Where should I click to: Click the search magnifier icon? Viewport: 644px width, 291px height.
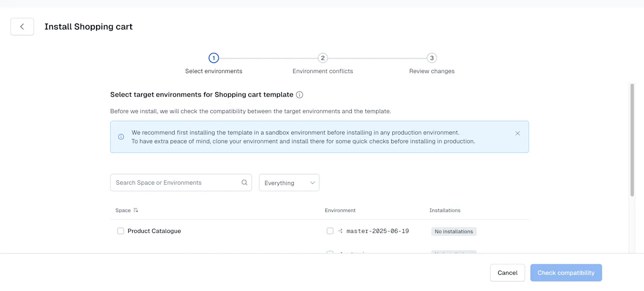click(x=244, y=182)
